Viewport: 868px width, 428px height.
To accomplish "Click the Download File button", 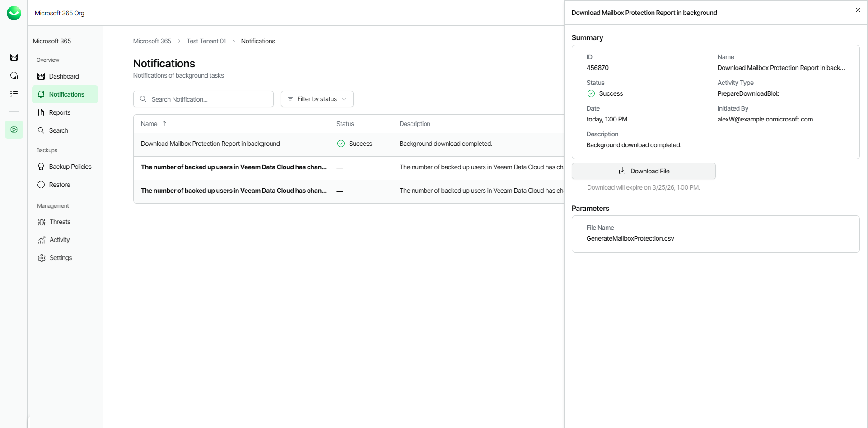I will [644, 171].
